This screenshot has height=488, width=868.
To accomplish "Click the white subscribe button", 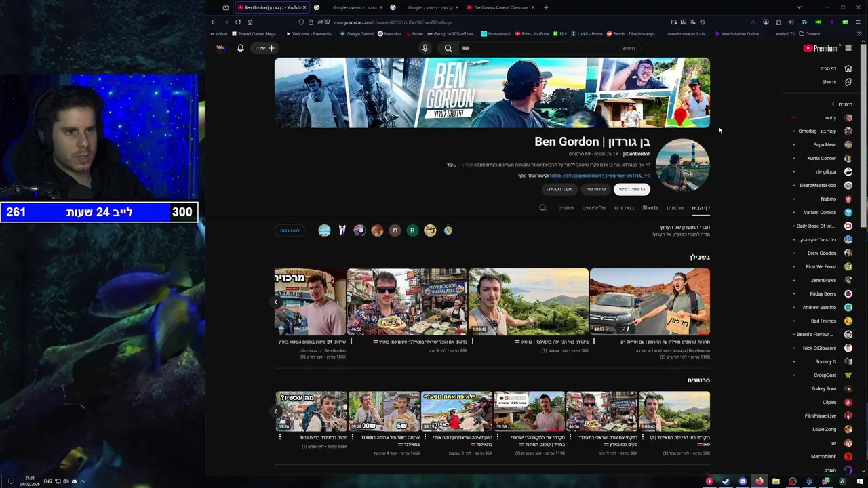I will pyautogui.click(x=632, y=189).
